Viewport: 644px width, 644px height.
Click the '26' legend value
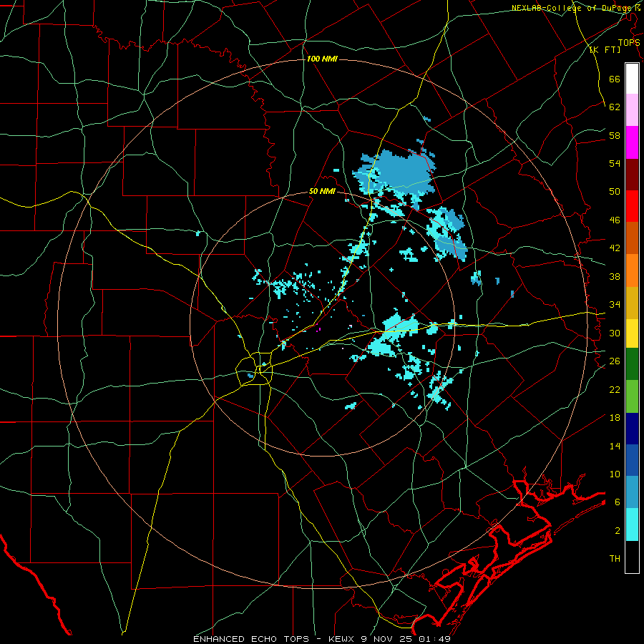coord(615,361)
